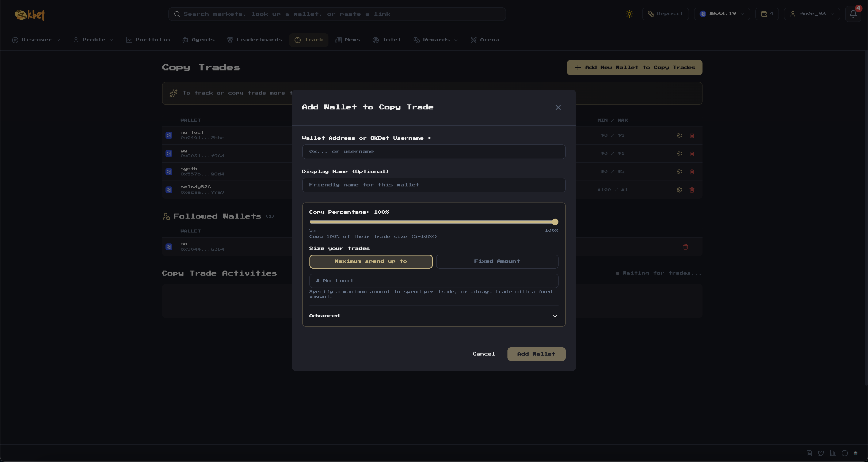Click the document icon in the footer

(x=809, y=453)
